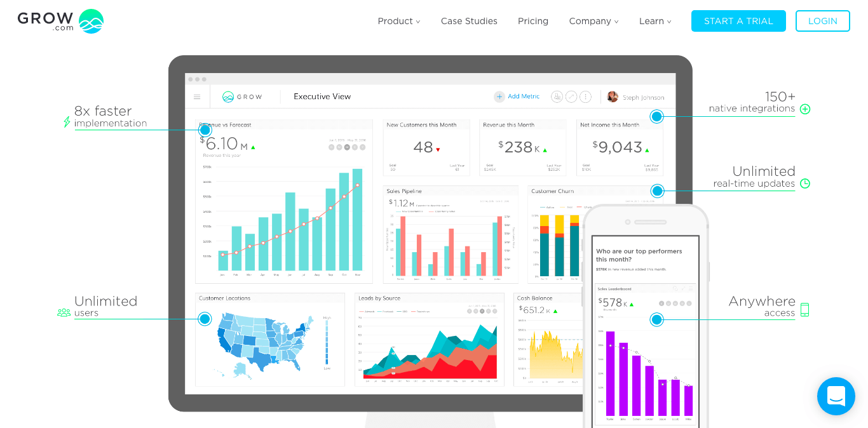Click the Anywhere access phone icon
868x428 pixels.
tap(805, 310)
